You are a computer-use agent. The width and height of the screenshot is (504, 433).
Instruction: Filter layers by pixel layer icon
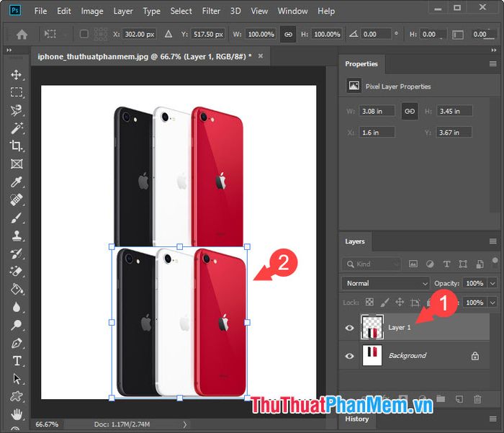pyautogui.click(x=413, y=264)
